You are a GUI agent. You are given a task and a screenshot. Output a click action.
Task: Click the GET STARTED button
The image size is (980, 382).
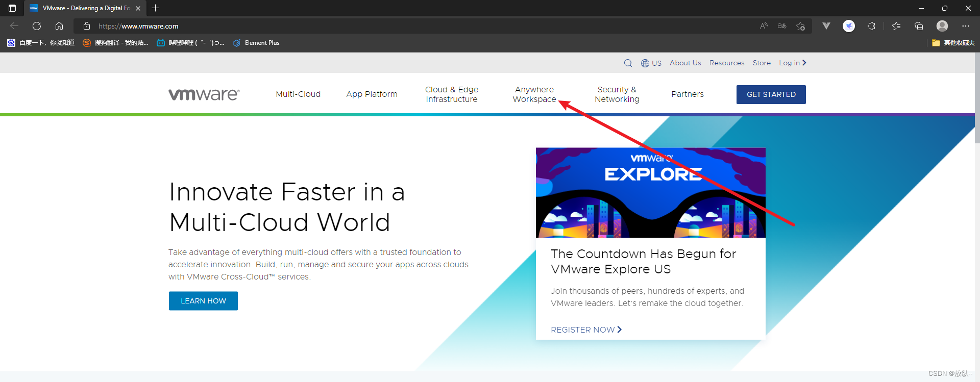click(x=771, y=94)
